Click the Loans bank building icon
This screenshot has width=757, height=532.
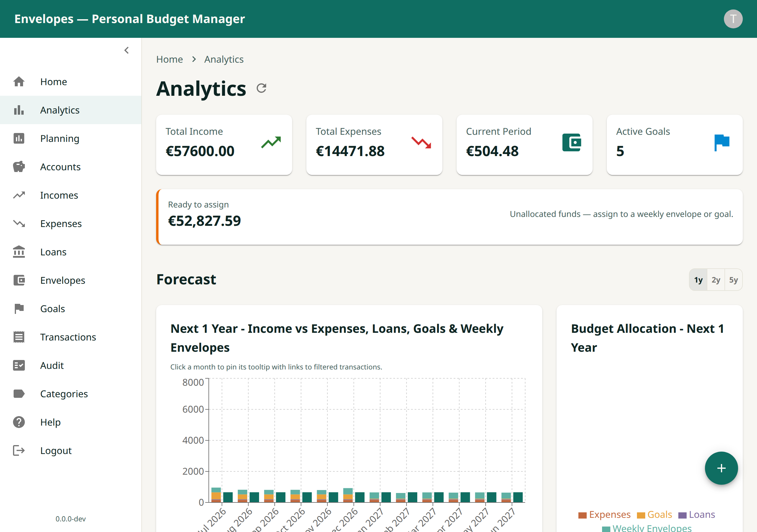19,252
